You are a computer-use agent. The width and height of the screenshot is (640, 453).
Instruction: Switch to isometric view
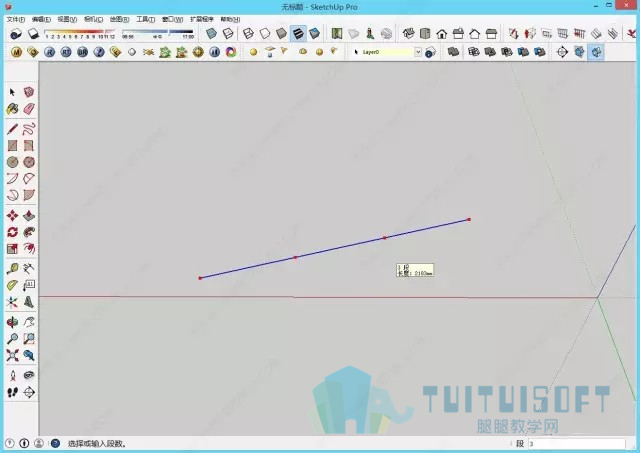click(x=408, y=33)
